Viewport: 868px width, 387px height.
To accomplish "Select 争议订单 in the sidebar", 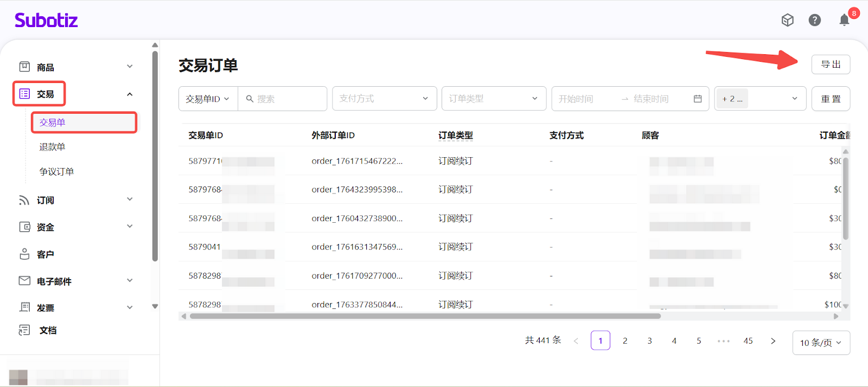I will coord(56,171).
